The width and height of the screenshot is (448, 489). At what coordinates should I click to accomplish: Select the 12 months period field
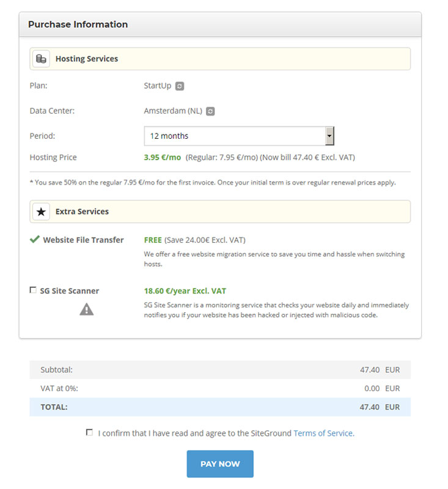tap(239, 136)
